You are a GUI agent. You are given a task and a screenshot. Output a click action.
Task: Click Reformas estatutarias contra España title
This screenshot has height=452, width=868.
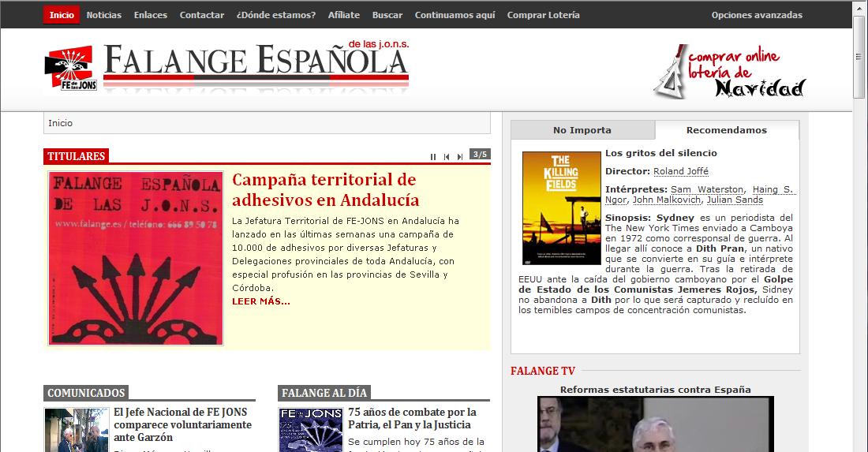[x=656, y=390]
